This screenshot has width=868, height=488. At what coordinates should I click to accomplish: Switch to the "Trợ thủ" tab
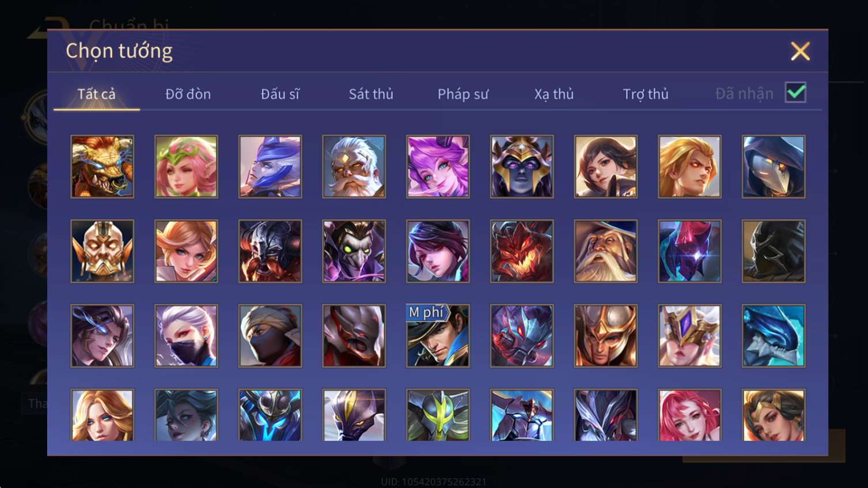[x=646, y=94]
